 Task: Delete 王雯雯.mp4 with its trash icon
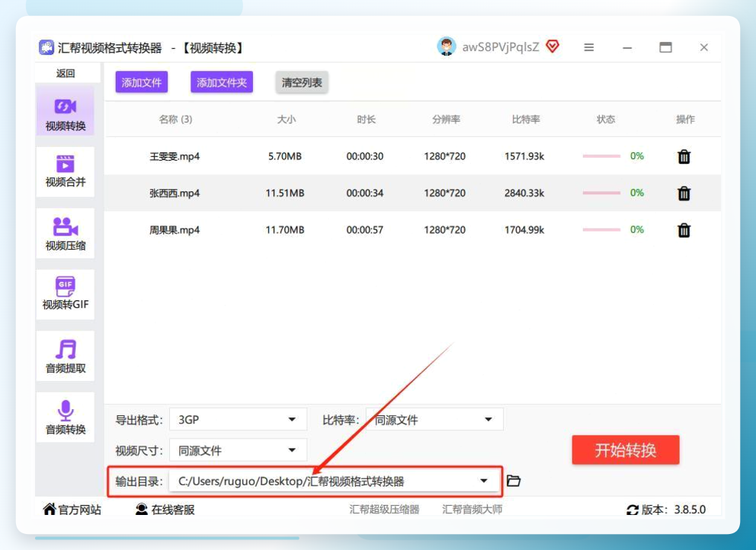click(684, 156)
